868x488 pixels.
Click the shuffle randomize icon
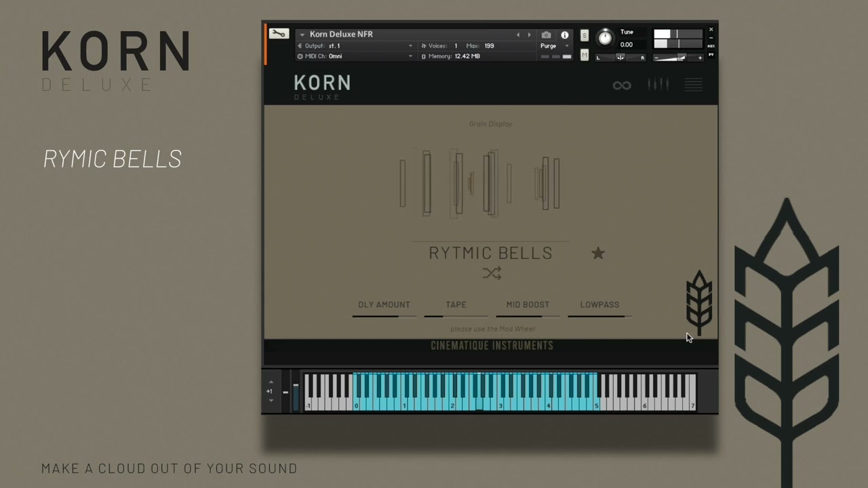point(492,273)
